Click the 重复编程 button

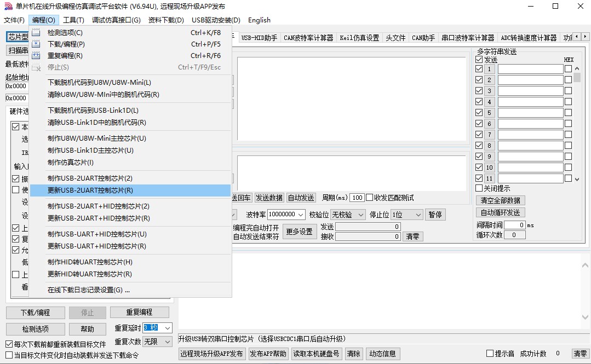(x=140, y=313)
